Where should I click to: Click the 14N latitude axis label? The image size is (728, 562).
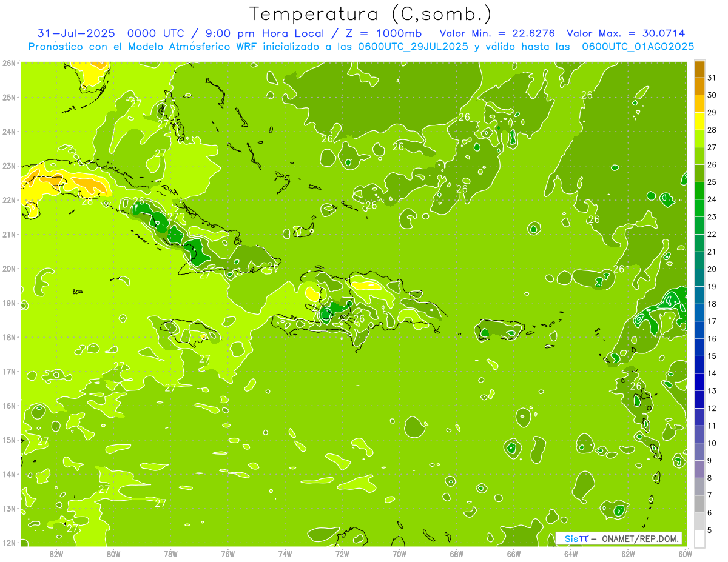pyautogui.click(x=9, y=474)
